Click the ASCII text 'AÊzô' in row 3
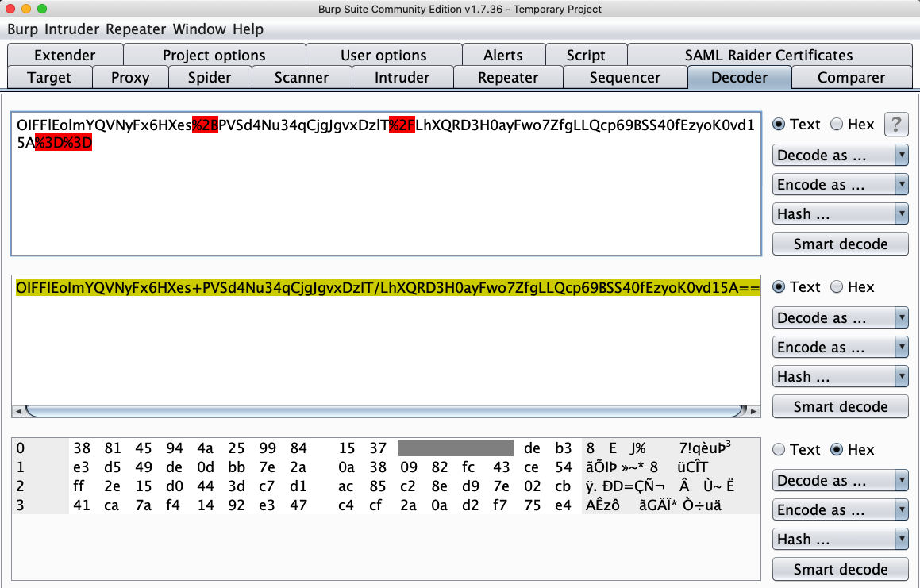920x588 pixels. pos(602,505)
